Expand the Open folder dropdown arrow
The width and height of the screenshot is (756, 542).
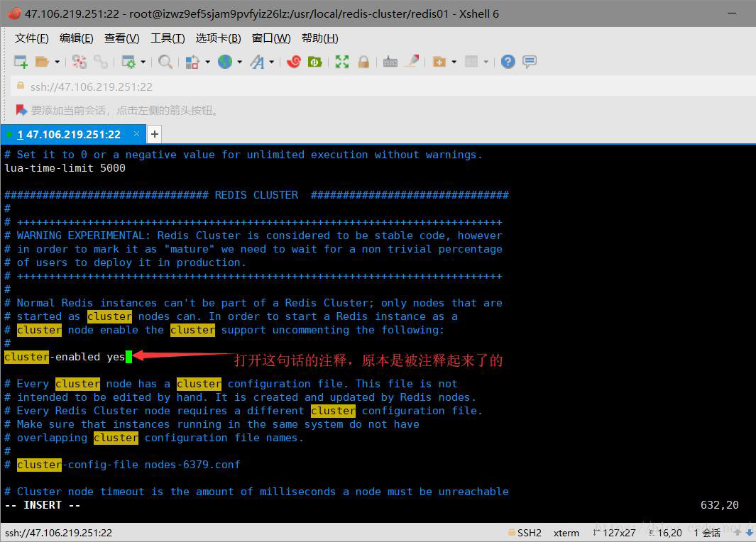57,62
